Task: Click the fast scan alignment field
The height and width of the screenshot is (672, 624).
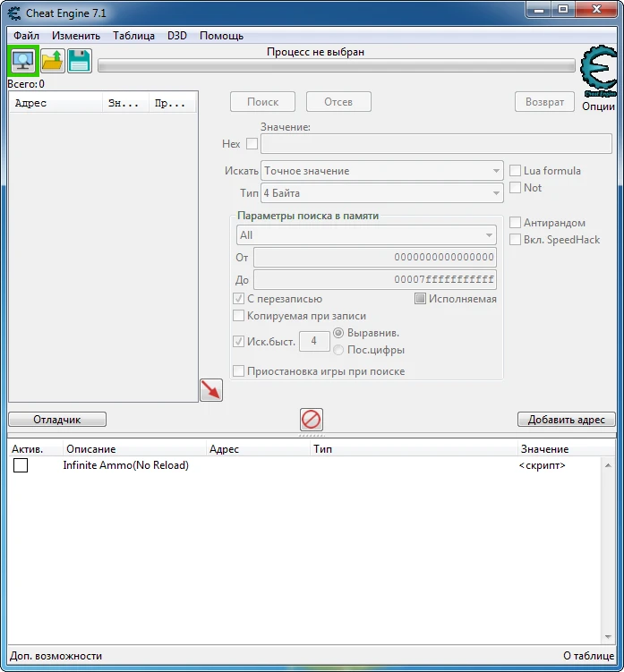Action: (314, 342)
